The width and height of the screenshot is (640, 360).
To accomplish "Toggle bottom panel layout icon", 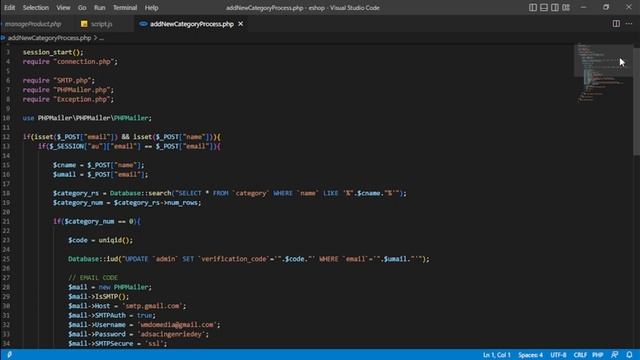I will [544, 7].
